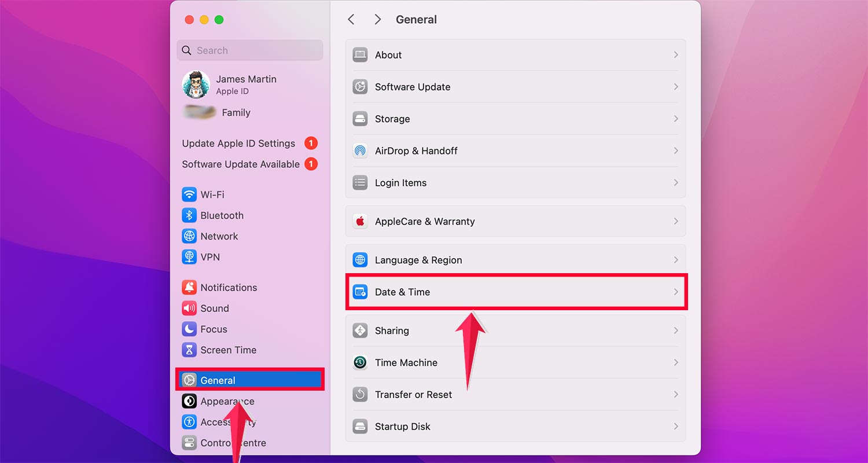Open Network settings via its globe icon
This screenshot has width=868, height=463.
[190, 236]
